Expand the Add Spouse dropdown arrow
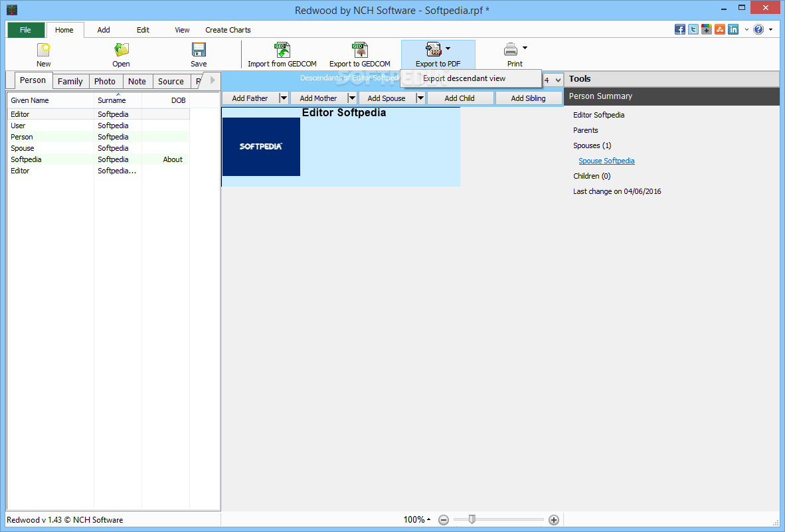This screenshot has width=785, height=532. click(x=420, y=98)
